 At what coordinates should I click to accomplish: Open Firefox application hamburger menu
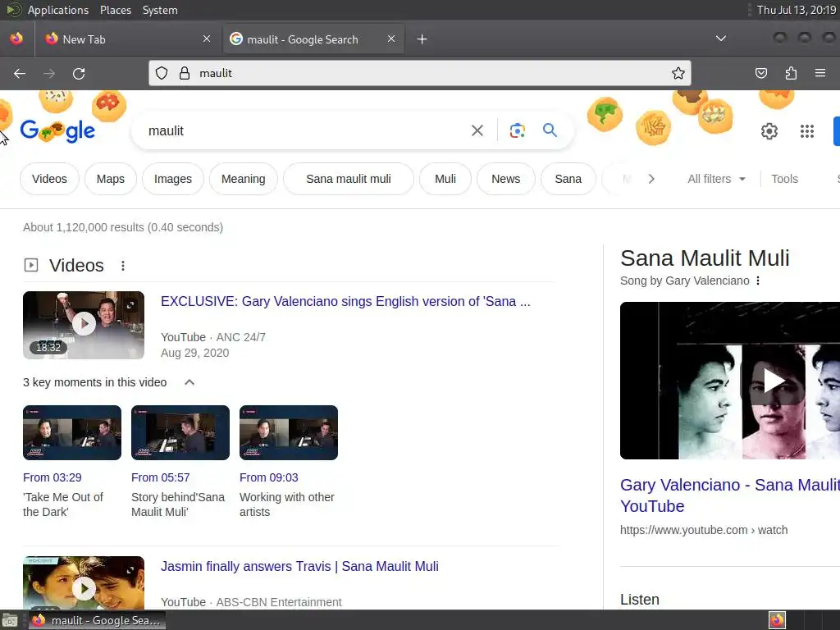[x=820, y=73]
